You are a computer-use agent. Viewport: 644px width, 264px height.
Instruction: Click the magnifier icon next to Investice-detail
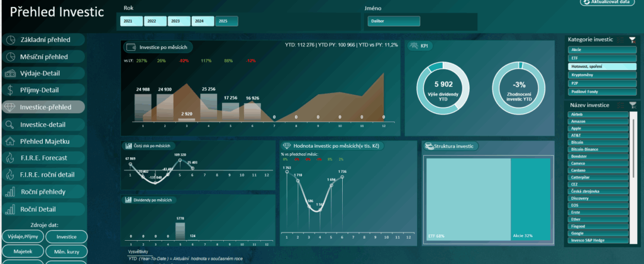[x=11, y=124]
